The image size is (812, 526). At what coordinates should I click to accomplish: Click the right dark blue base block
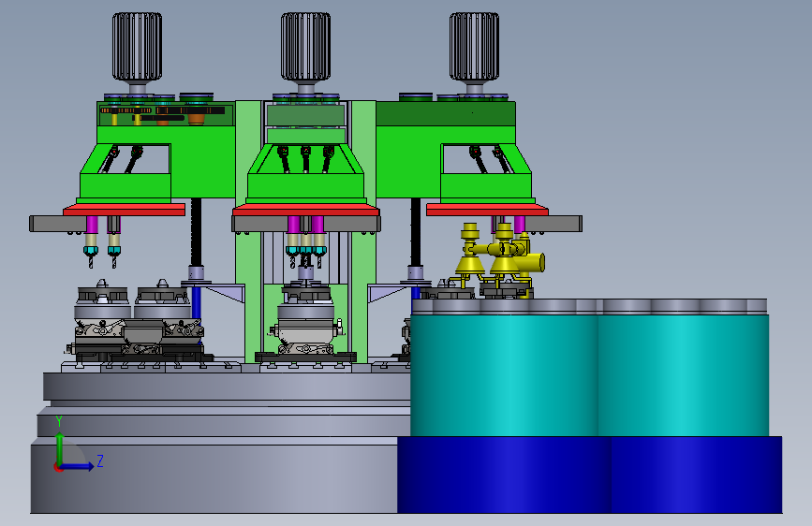(x=697, y=475)
